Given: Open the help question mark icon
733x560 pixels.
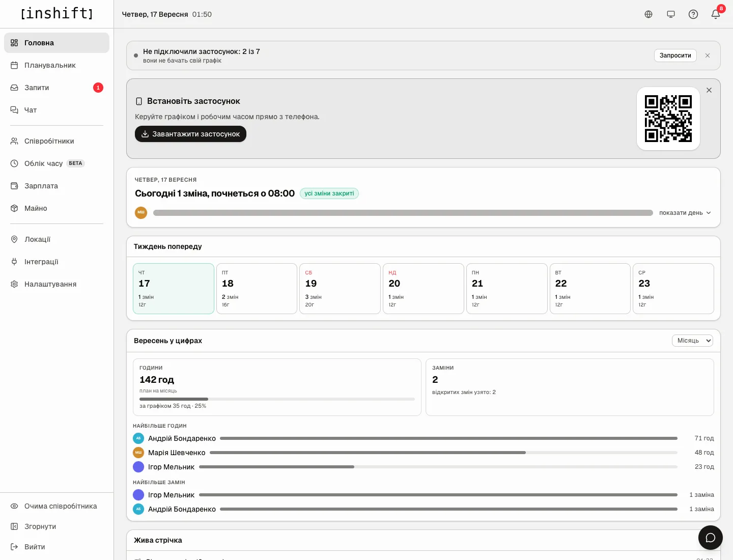Looking at the screenshot, I should click(x=693, y=14).
